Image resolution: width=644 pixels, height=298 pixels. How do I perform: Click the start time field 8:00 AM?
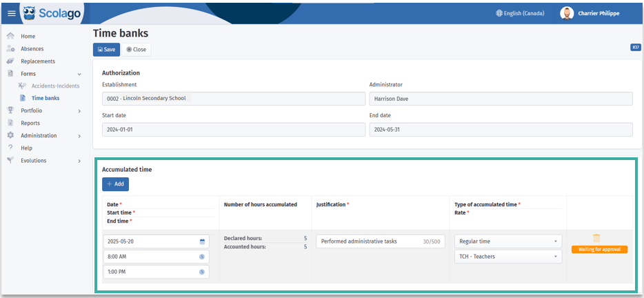[156, 257]
